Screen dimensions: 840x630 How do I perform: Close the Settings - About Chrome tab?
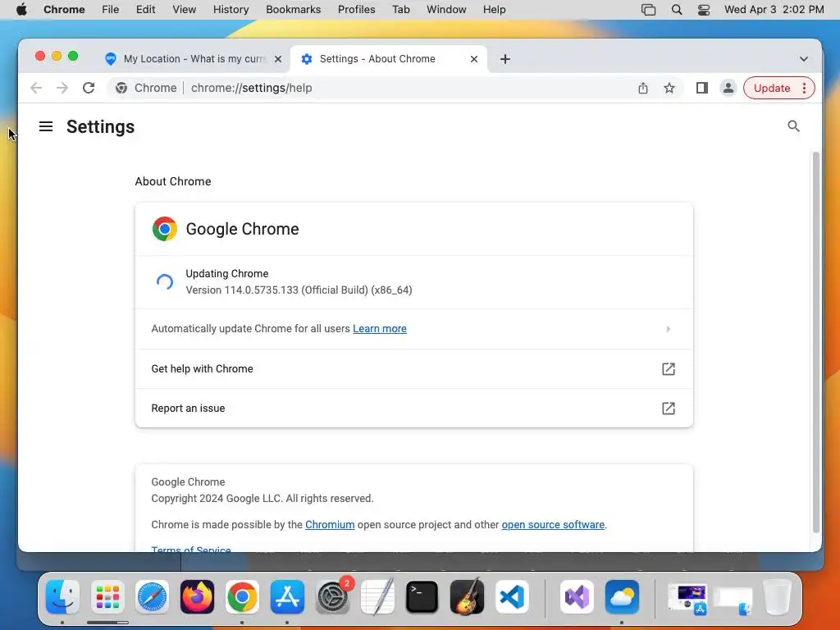coord(473,59)
